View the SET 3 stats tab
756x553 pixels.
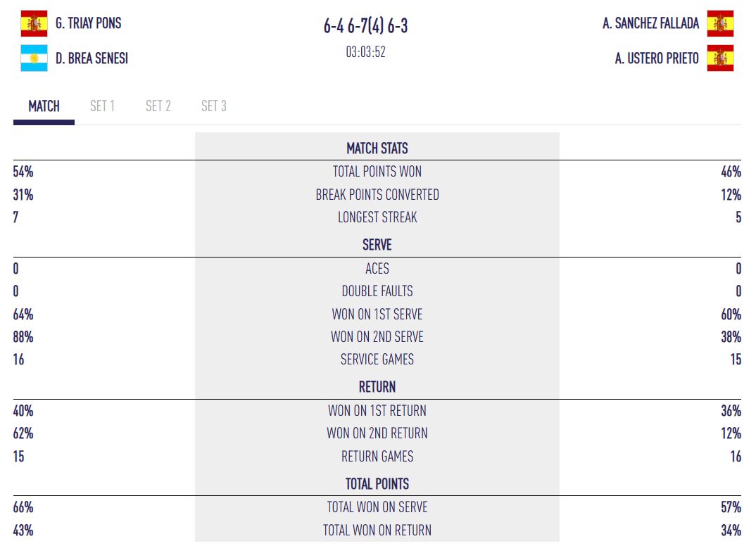click(x=214, y=106)
